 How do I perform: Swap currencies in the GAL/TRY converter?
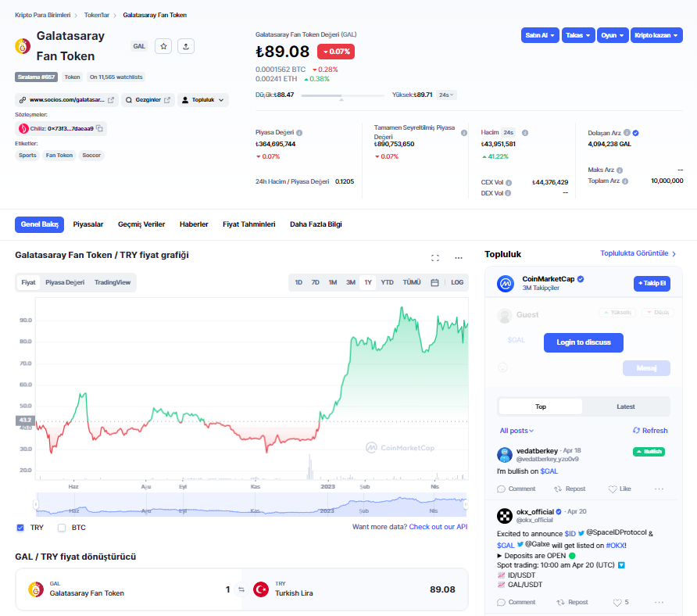pos(241,589)
